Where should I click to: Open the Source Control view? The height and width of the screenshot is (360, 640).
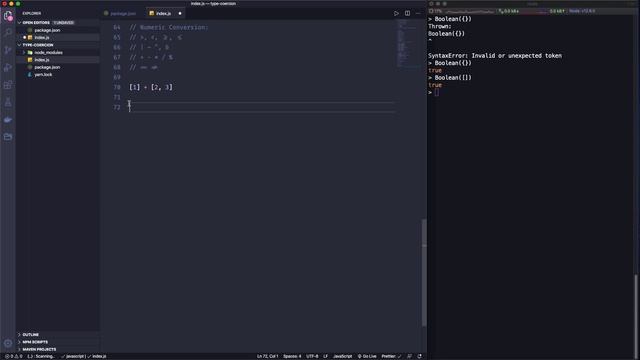(x=8, y=50)
